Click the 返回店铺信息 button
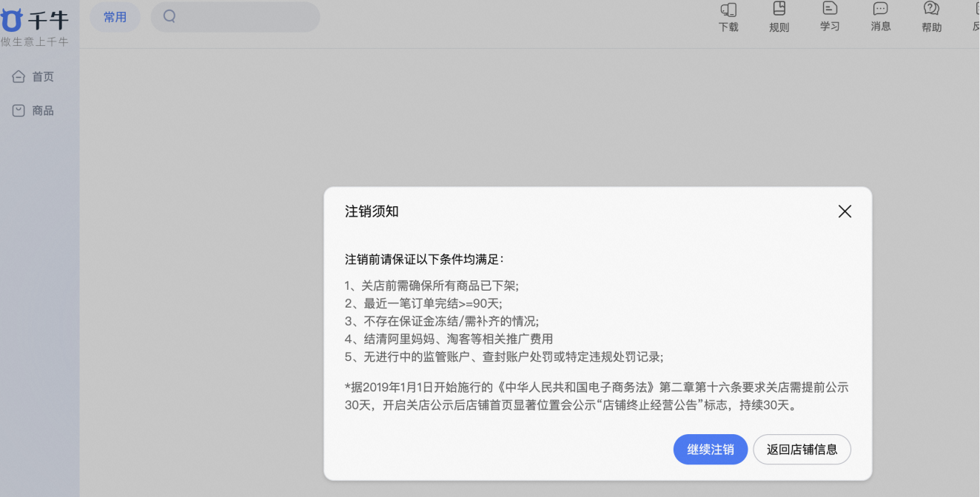This screenshot has width=980, height=497. pos(802,449)
